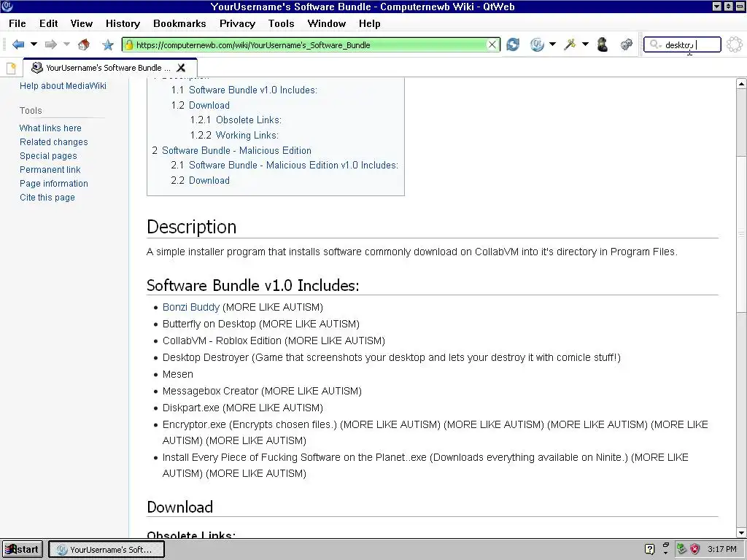The height and width of the screenshot is (560, 747).
Task: Go to the home page icon
Action: coord(84,44)
